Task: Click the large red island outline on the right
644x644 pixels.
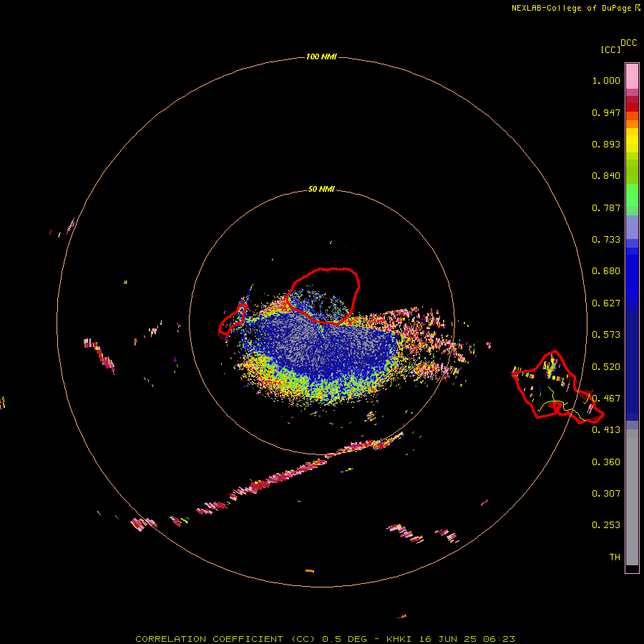Action: pos(557,387)
